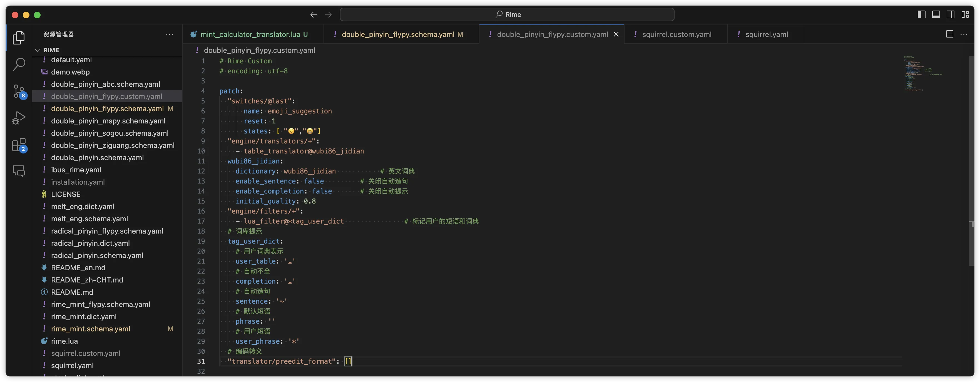
Task: Open squirrel.custom.yaml in explorer
Action: click(x=86, y=353)
